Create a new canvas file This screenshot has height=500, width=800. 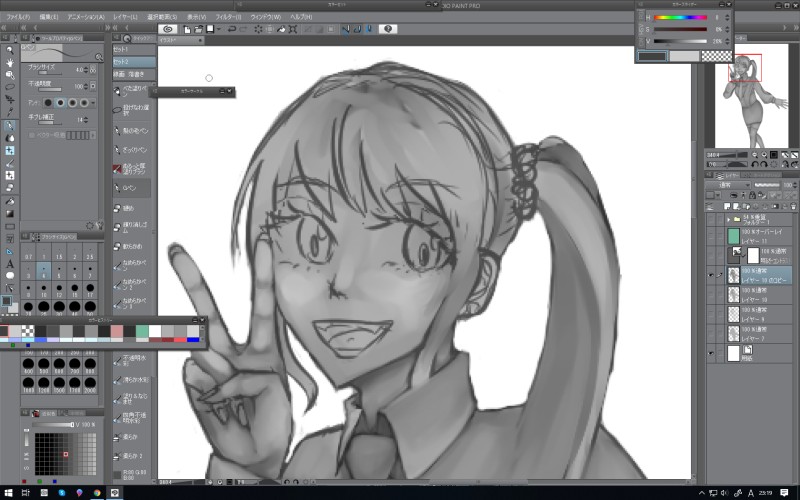click(x=187, y=29)
